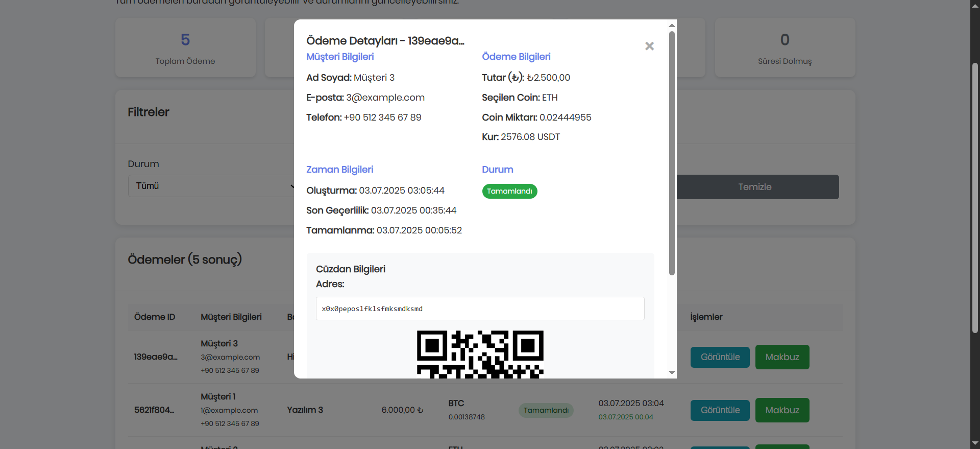
Task: Click the Zaman Bilgileri heading
Action: (339, 170)
